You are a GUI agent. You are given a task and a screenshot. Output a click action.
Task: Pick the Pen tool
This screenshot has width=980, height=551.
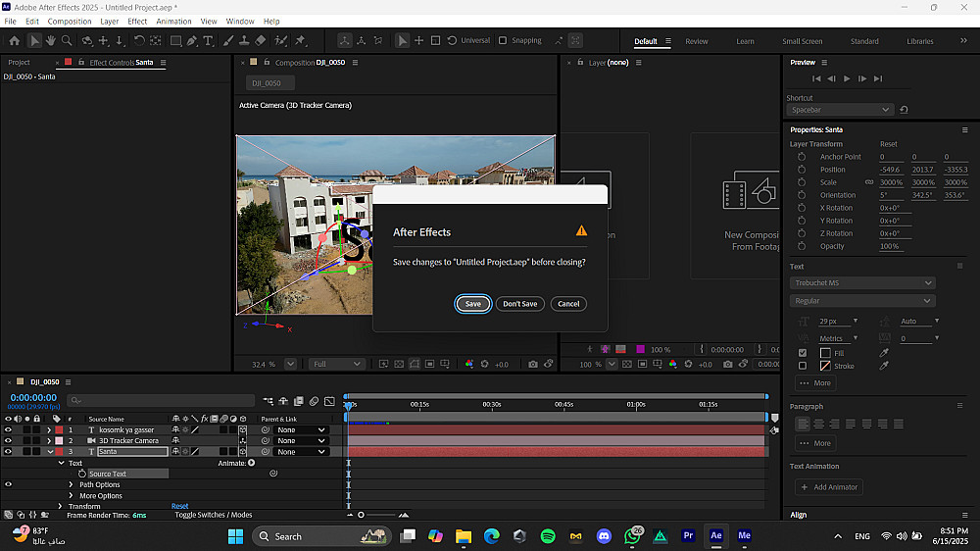point(192,41)
